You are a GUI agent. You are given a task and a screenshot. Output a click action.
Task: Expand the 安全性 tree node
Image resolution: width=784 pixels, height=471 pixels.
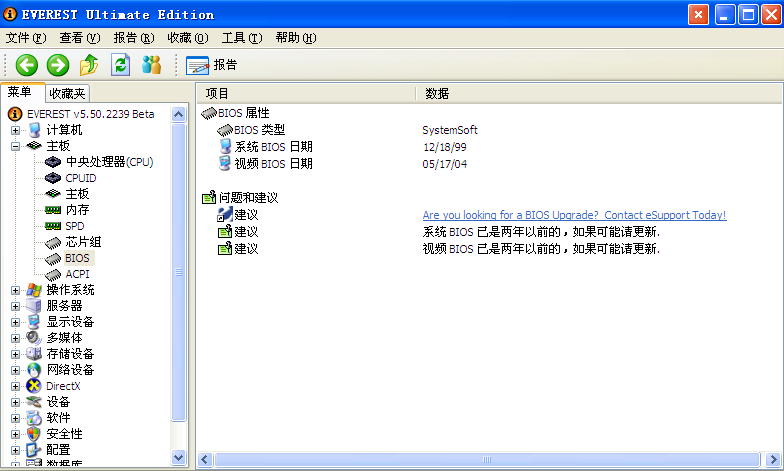[16, 434]
